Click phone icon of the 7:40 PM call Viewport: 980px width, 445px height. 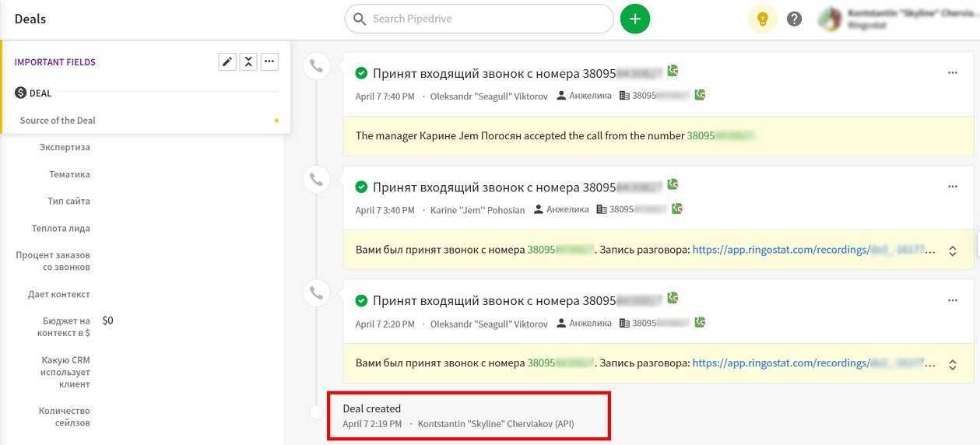coord(316,66)
